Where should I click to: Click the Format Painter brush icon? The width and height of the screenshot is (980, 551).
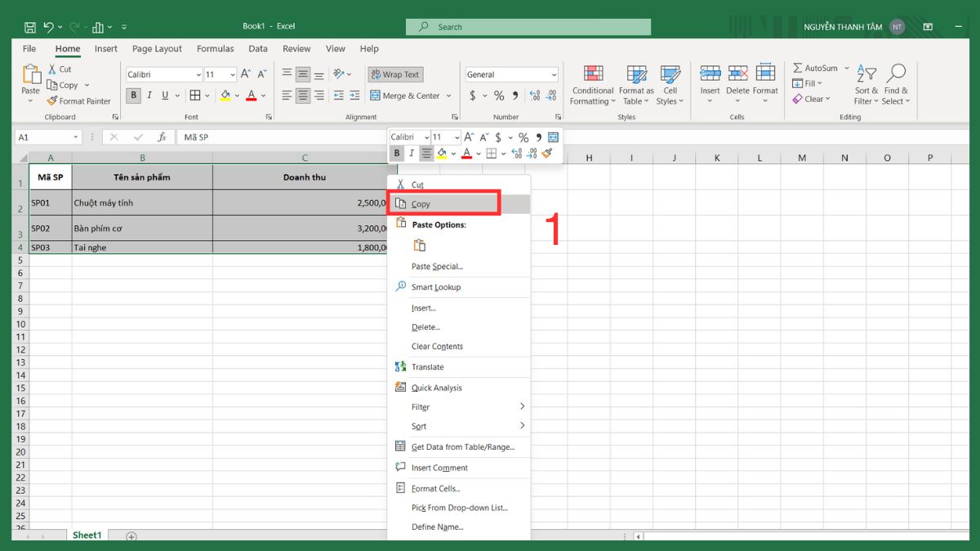tap(53, 101)
